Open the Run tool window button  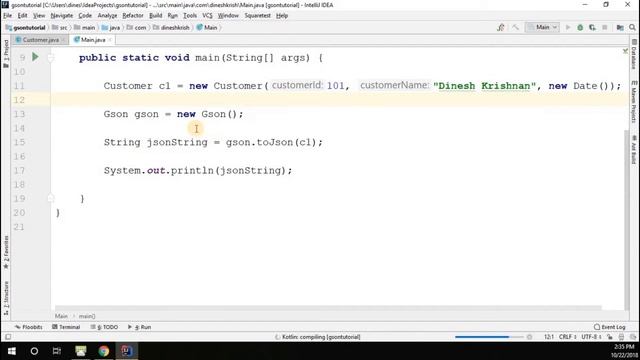(x=140, y=327)
